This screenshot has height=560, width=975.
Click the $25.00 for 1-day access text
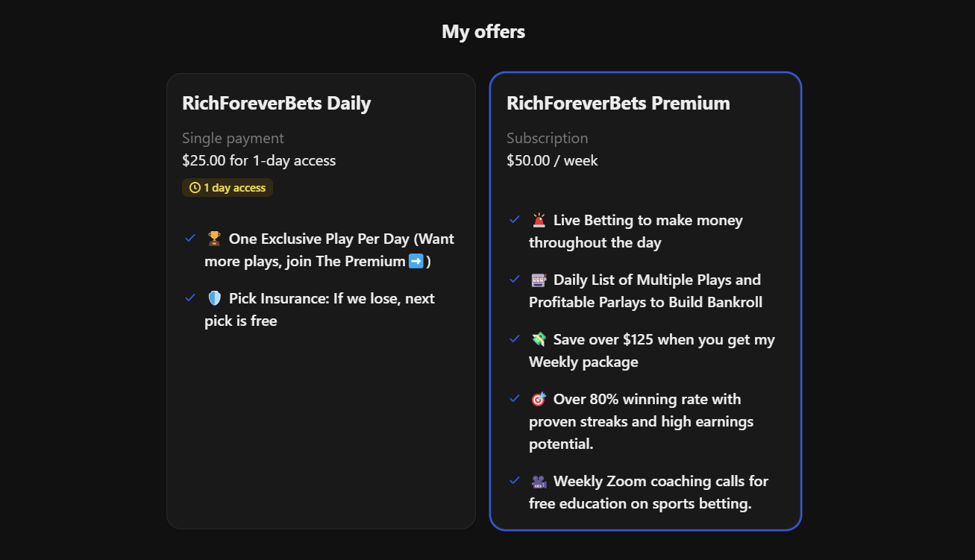coord(259,160)
